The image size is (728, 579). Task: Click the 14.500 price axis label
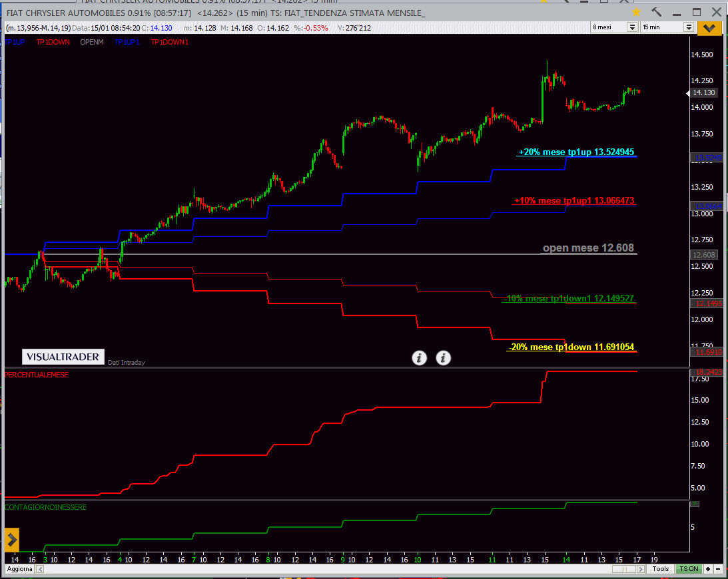701,55
